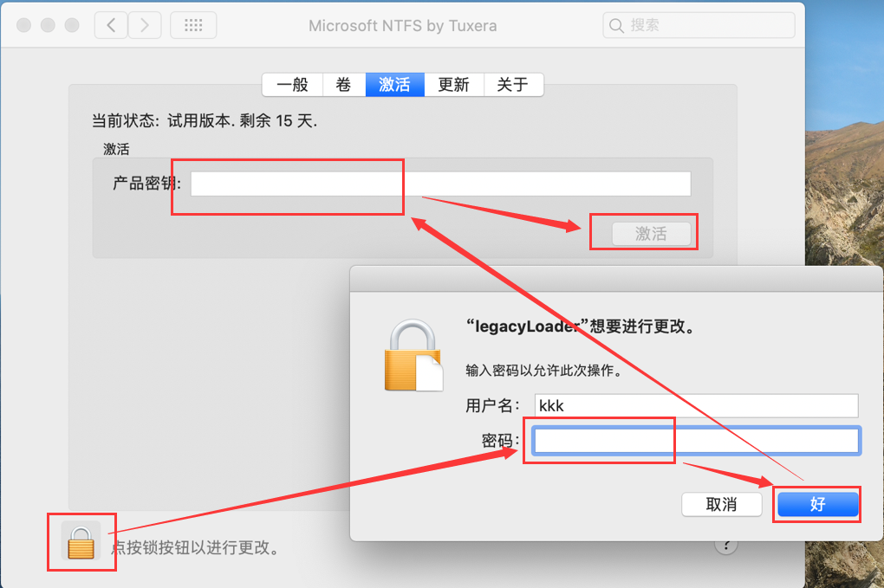Switch to the 一般 tab
This screenshot has height=588, width=884.
tap(292, 84)
